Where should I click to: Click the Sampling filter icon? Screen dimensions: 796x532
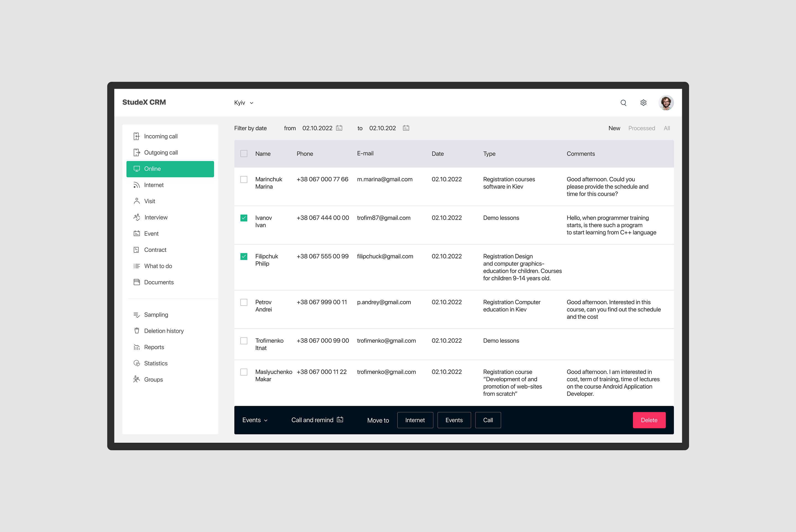(x=137, y=315)
